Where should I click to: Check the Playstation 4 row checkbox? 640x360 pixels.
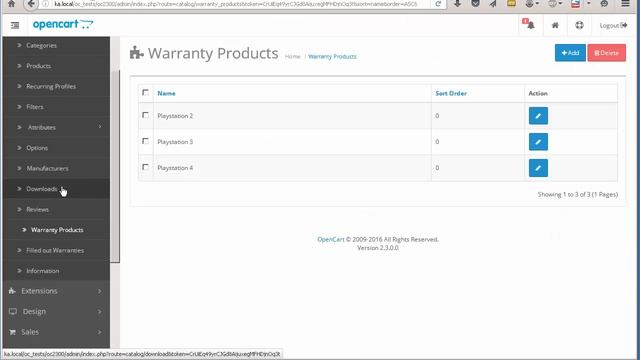point(145,167)
